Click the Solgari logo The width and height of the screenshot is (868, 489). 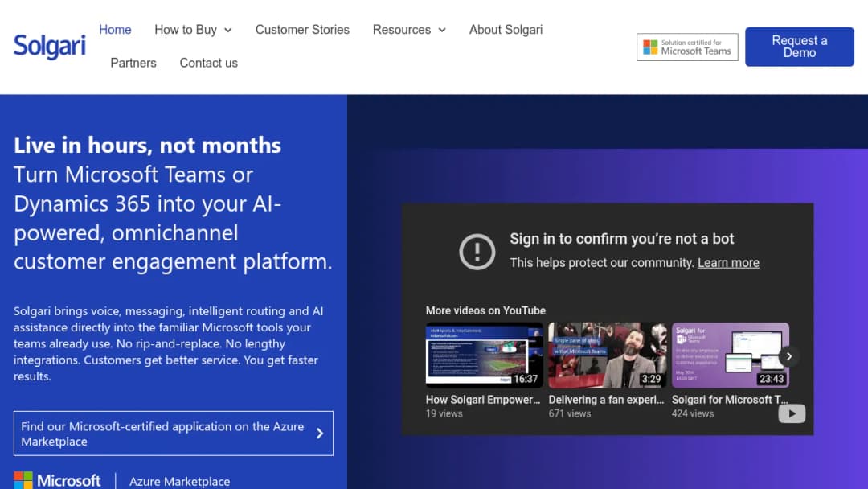pyautogui.click(x=50, y=47)
